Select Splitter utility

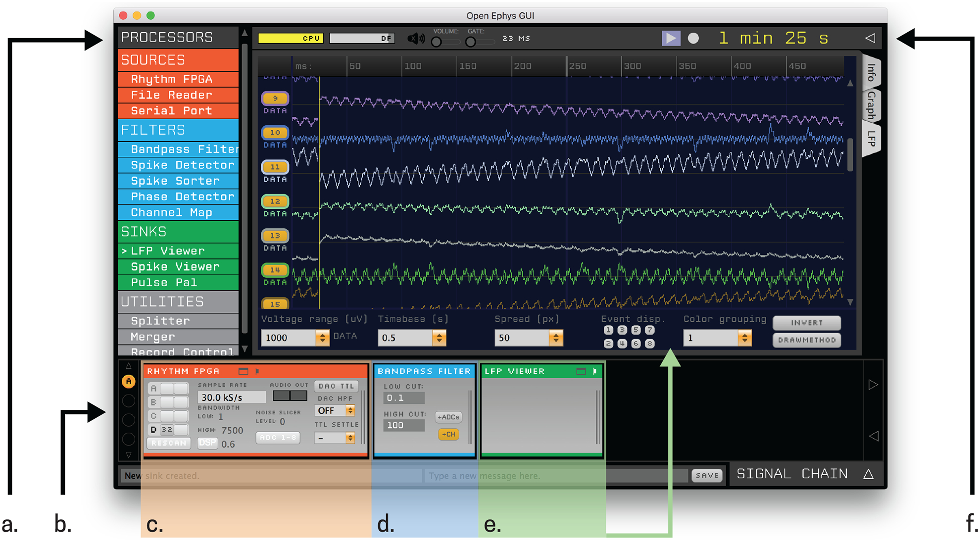[178, 321]
